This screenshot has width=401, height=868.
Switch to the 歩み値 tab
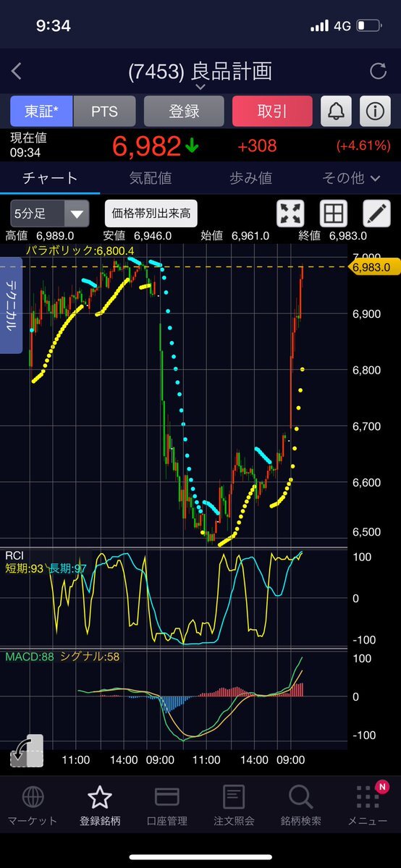click(251, 177)
